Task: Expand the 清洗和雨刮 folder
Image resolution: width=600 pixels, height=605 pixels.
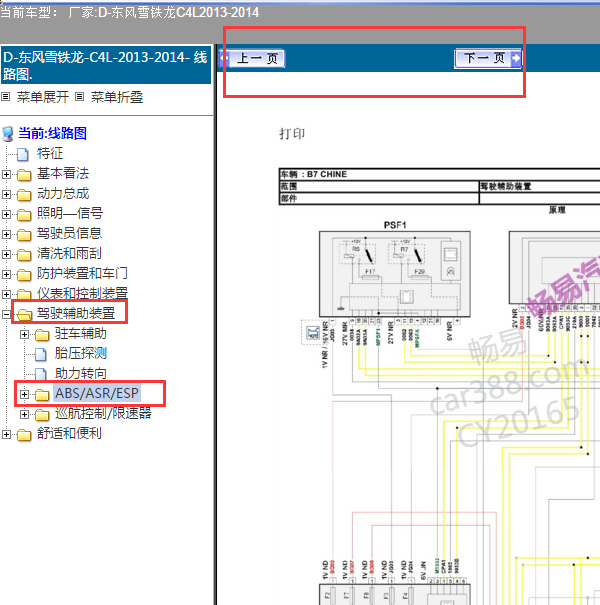Action: pos(6,254)
